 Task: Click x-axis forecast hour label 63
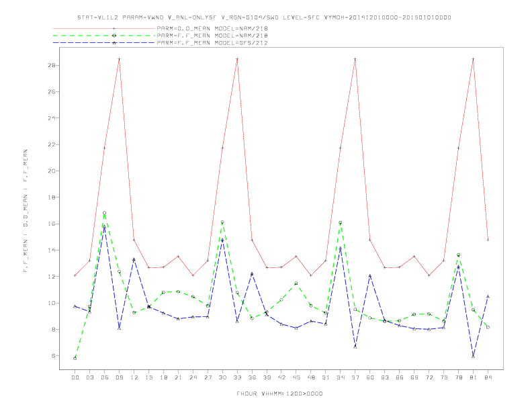coord(385,377)
